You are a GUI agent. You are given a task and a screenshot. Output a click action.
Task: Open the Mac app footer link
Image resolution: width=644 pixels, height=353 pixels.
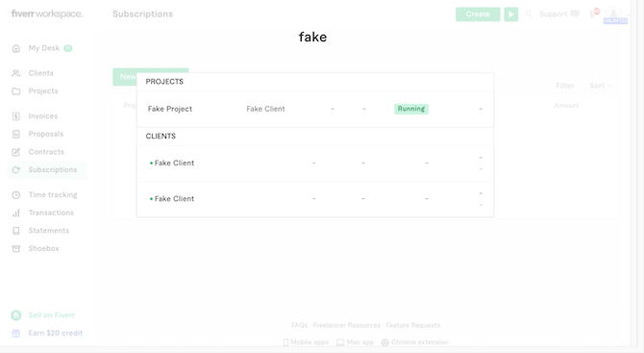point(360,342)
